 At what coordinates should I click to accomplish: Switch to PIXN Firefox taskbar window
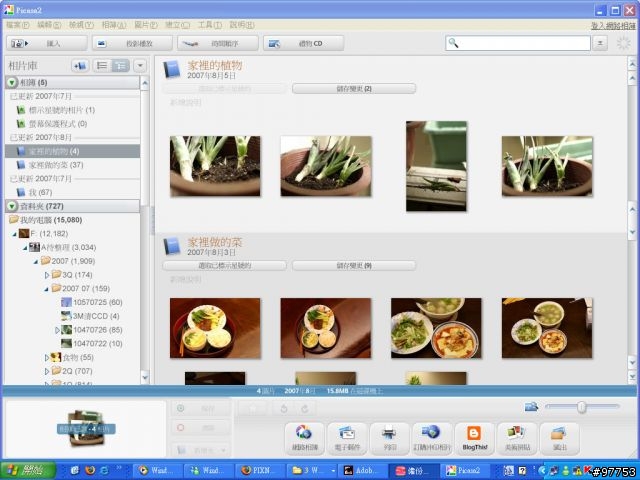pos(260,471)
